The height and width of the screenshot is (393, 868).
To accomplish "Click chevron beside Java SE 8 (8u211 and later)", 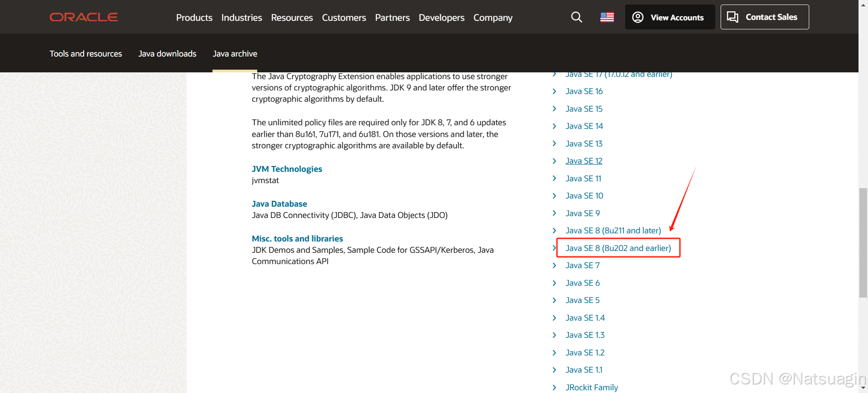I will coord(554,231).
